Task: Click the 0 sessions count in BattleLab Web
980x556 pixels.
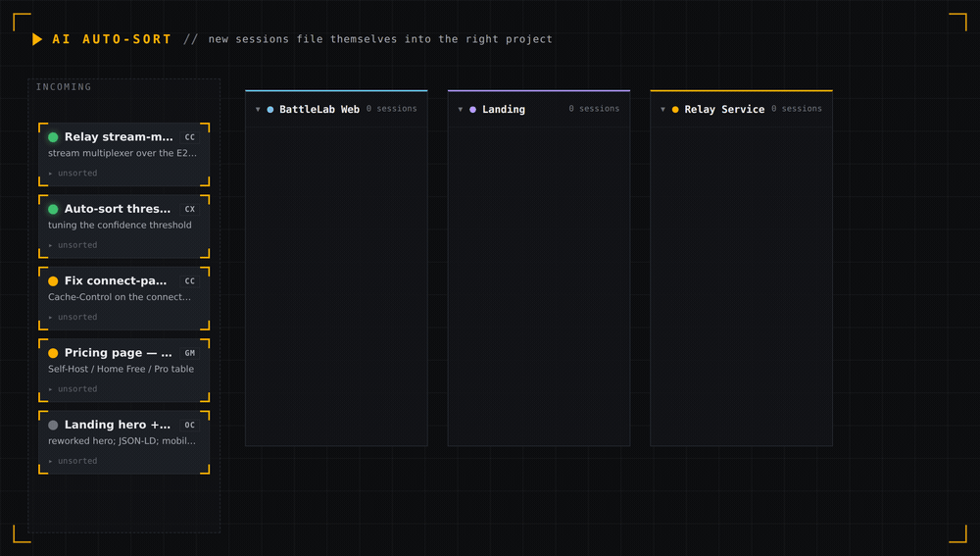Action: click(391, 109)
